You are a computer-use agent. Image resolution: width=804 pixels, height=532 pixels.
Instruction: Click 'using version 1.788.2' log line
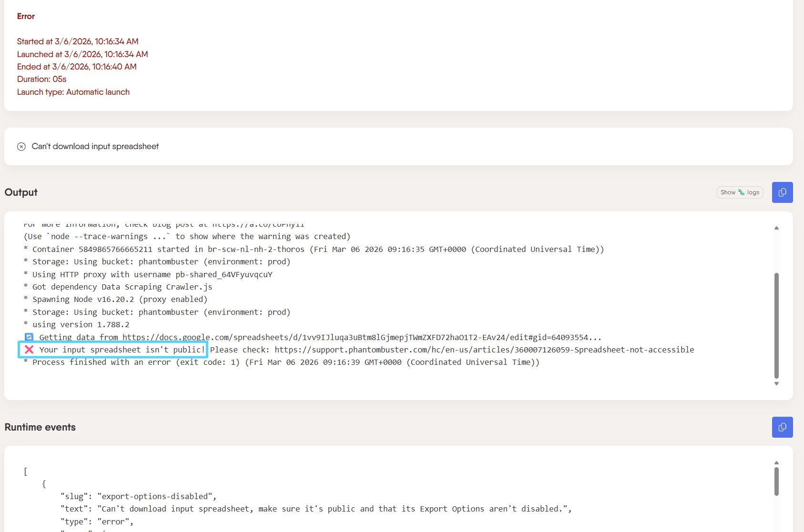click(x=76, y=324)
